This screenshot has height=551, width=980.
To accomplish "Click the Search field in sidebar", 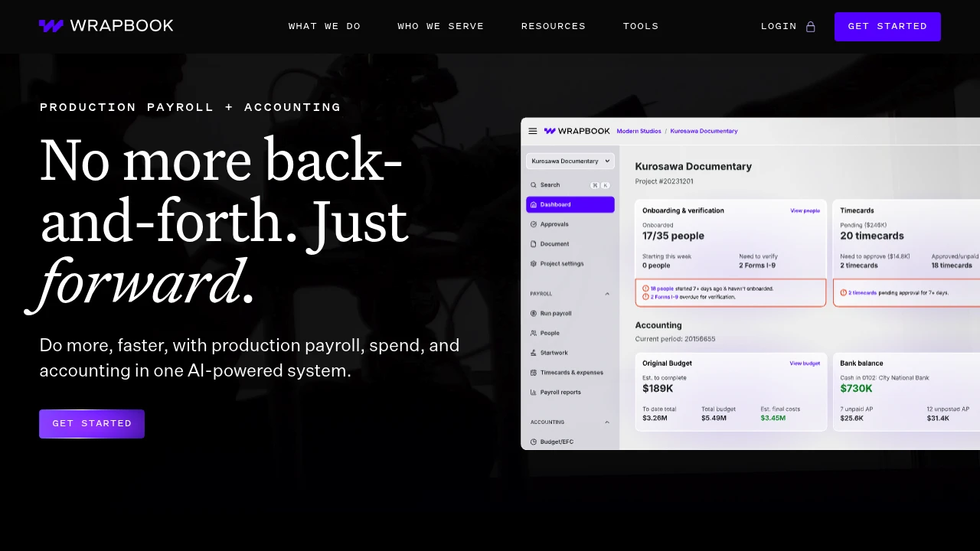I will 570,185.
